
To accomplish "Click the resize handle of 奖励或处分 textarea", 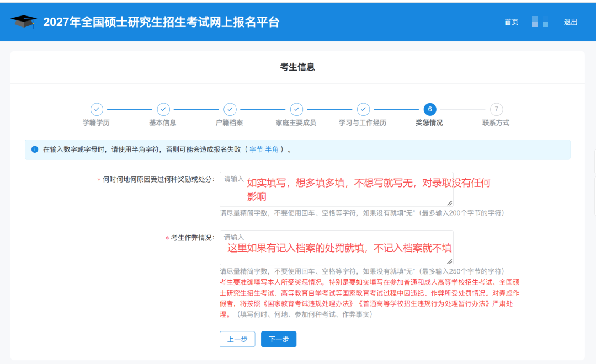I will tap(450, 204).
